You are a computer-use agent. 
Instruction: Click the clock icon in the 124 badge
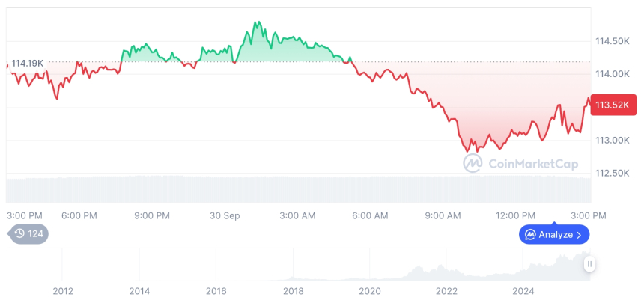19,233
